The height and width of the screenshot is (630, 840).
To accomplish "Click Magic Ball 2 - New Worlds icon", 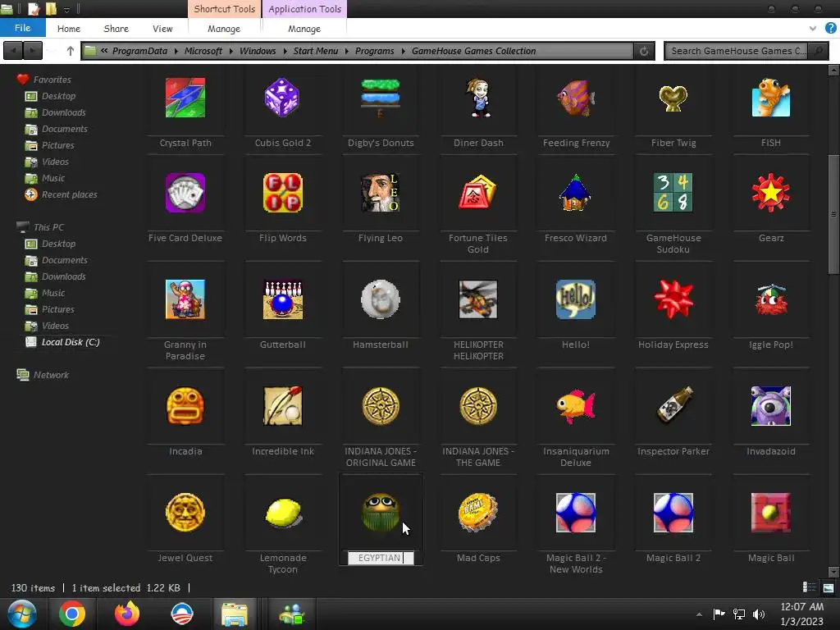I will tap(576, 513).
